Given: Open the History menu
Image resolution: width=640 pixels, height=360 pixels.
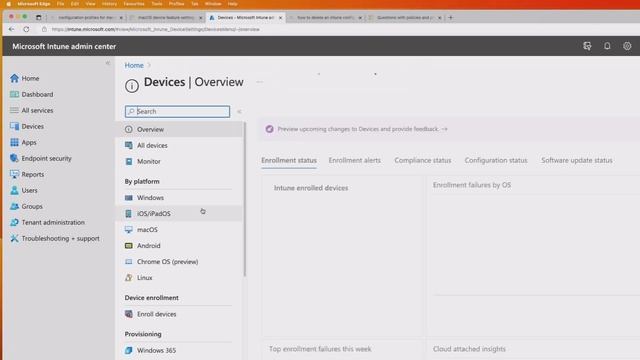Looking at the screenshot, I should tap(109, 4).
